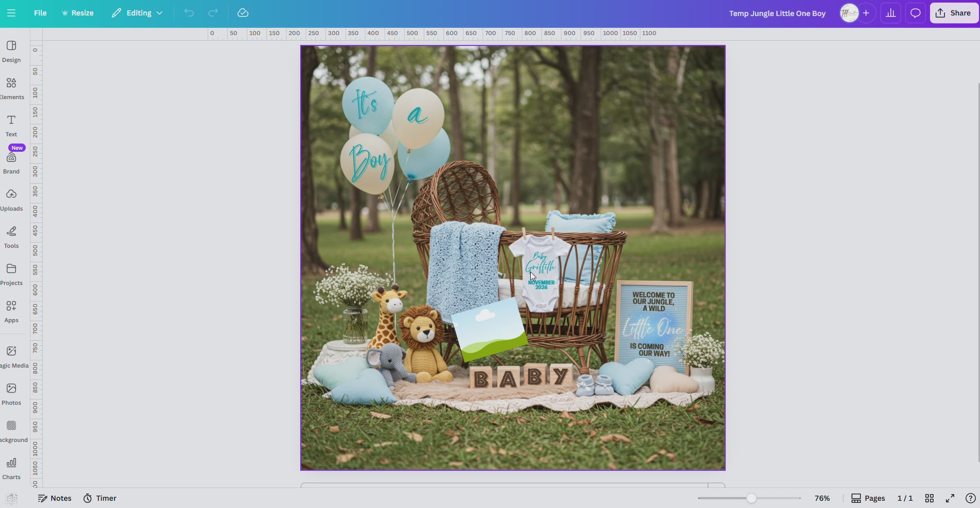The height and width of the screenshot is (508, 980).
Task: Open the Photos panel
Action: tap(11, 393)
